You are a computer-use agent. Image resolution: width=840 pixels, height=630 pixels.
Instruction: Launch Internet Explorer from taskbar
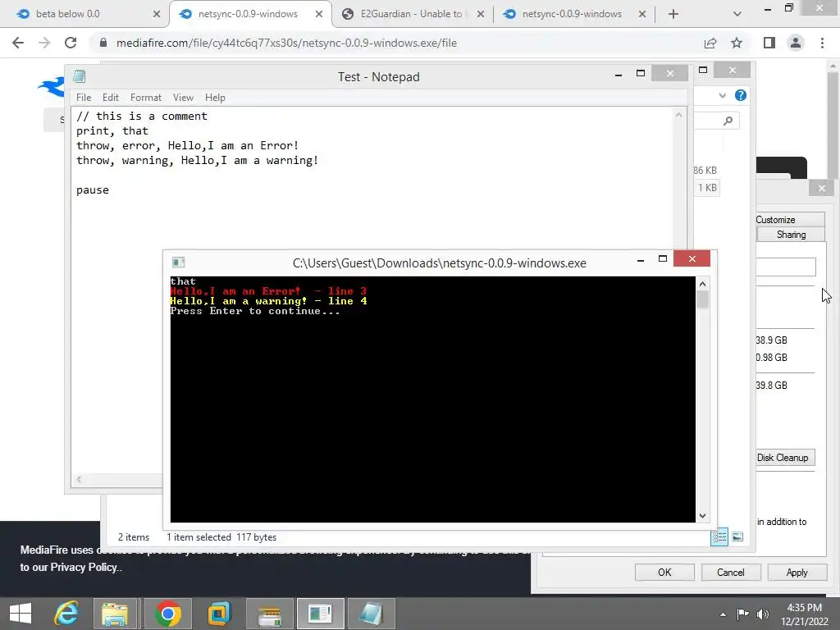pos(66,614)
